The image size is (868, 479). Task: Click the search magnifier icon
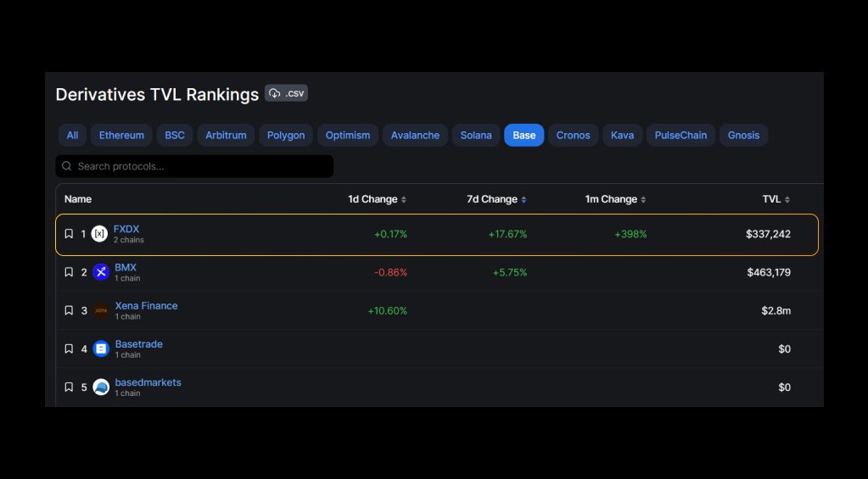[x=67, y=166]
